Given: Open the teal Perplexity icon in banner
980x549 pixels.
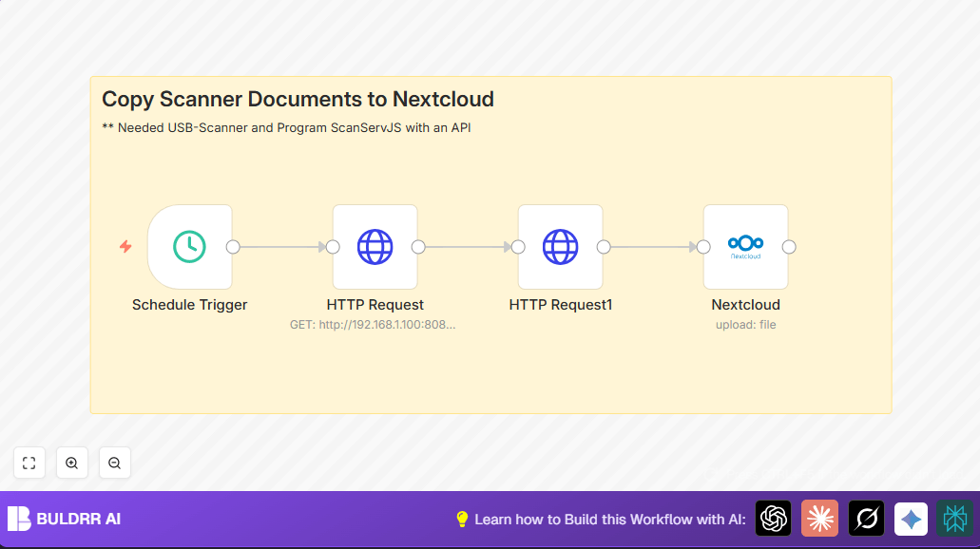Looking at the screenshot, I should point(954,519).
